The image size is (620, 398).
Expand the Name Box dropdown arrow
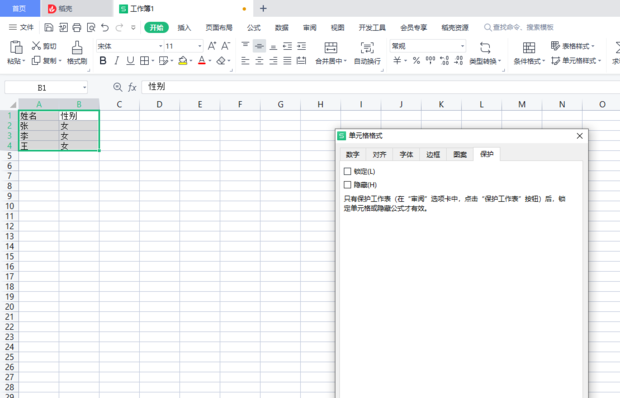[84, 87]
